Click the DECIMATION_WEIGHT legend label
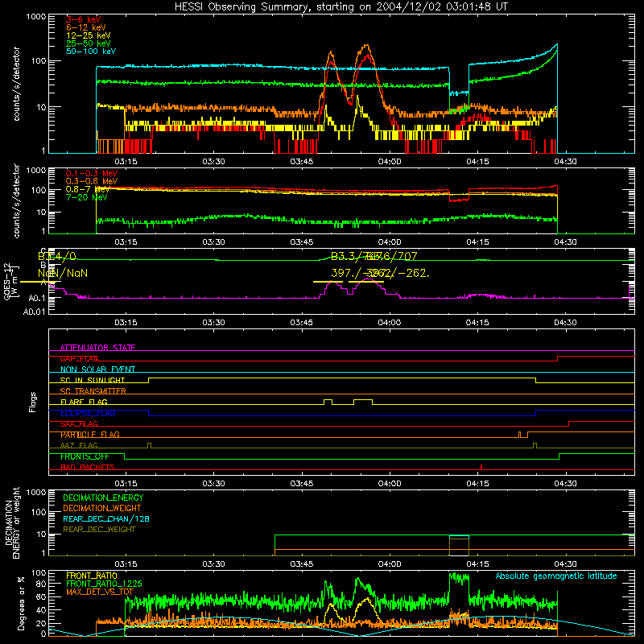Viewport: 644px width, 644px height. click(x=102, y=508)
